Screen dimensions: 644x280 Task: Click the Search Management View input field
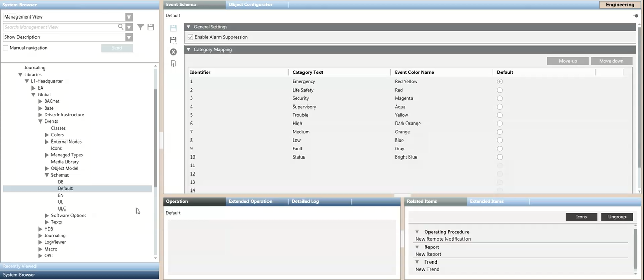click(60, 27)
